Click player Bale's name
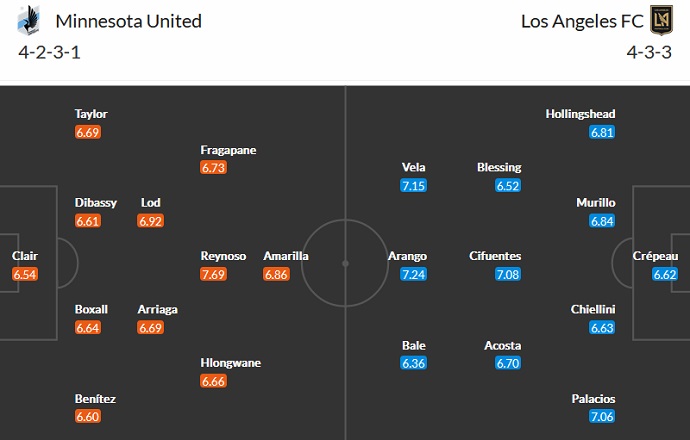Screen dimensions: 690x440 (414, 345)
